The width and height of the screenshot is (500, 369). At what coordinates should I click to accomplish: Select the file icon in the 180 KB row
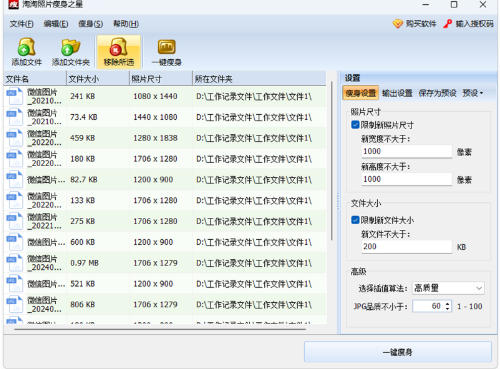14,159
